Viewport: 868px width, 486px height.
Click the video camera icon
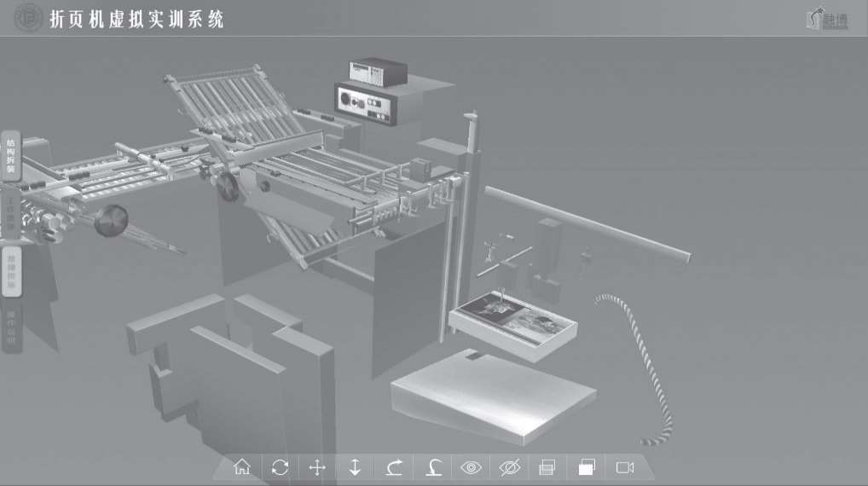coord(625,467)
